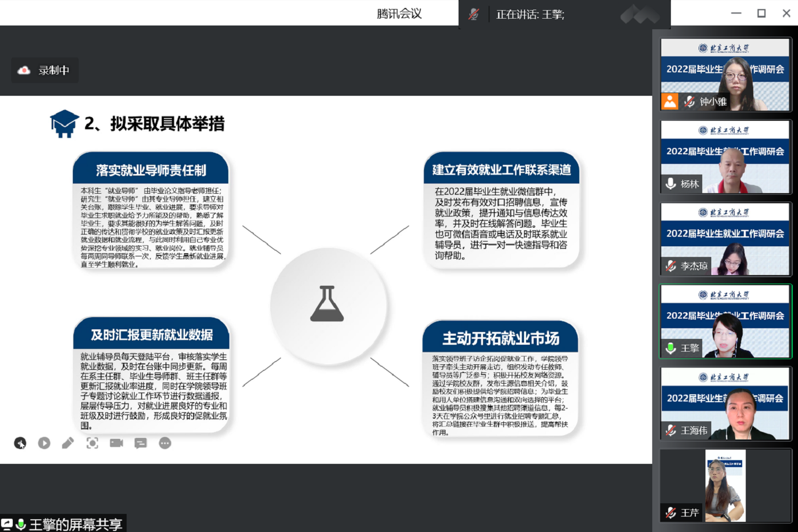Click the flask icon in slide center
This screenshot has height=532, width=798.
[327, 304]
